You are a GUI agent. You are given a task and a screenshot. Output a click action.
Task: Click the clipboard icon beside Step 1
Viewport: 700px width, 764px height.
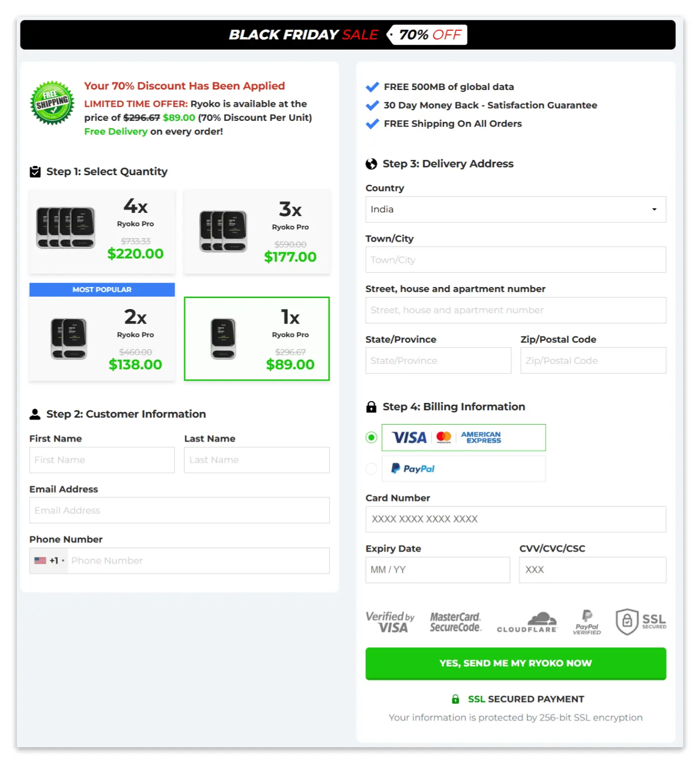35,172
